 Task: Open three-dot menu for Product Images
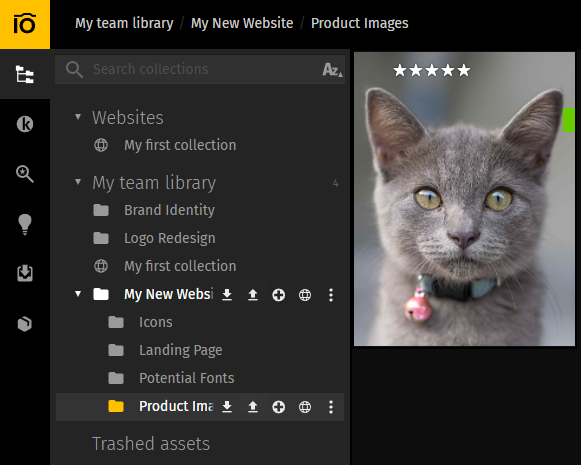[x=331, y=407]
